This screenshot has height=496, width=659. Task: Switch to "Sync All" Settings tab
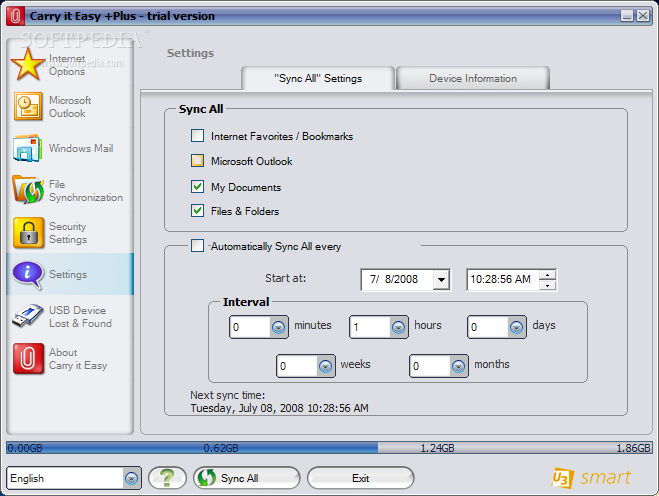(318, 78)
